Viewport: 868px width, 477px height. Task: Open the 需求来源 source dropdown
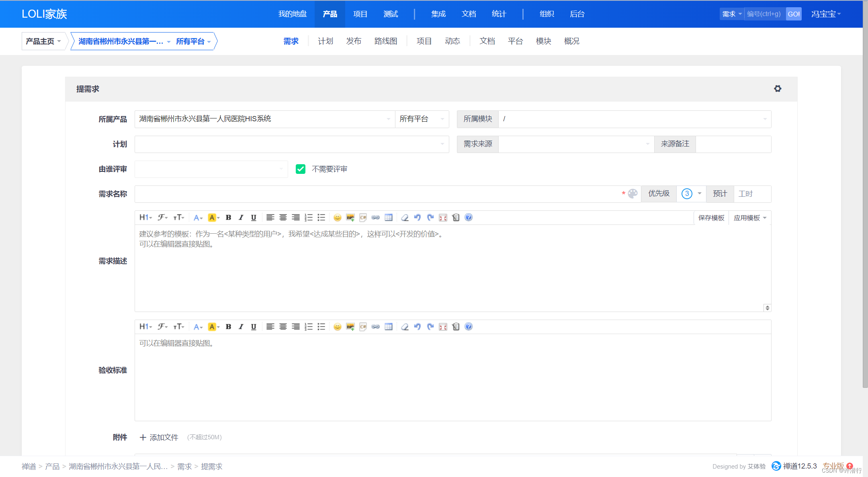pyautogui.click(x=576, y=144)
